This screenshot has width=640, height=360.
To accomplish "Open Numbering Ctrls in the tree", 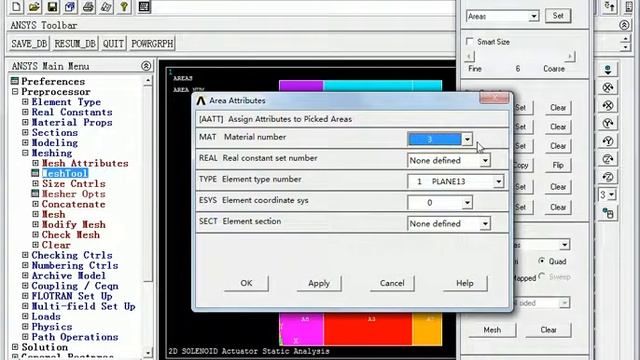I will pos(75,265).
